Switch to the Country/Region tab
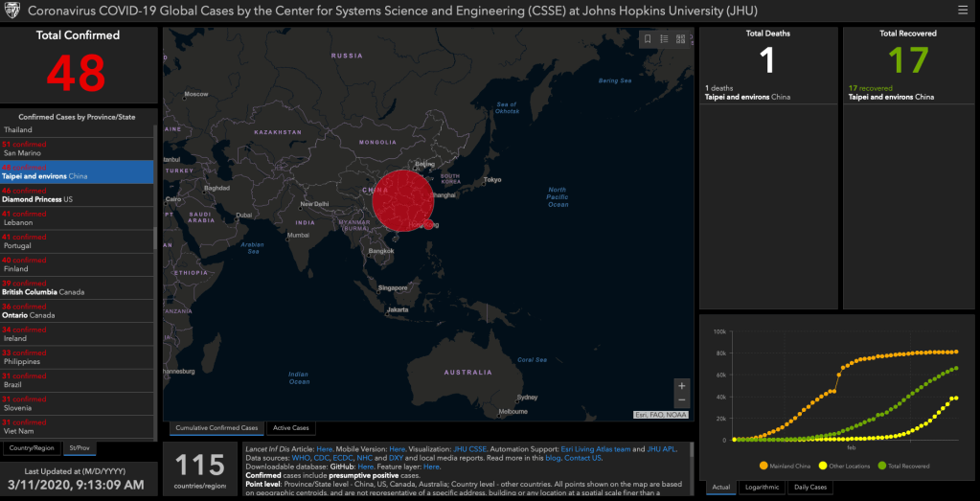The image size is (980, 501). [x=31, y=447]
